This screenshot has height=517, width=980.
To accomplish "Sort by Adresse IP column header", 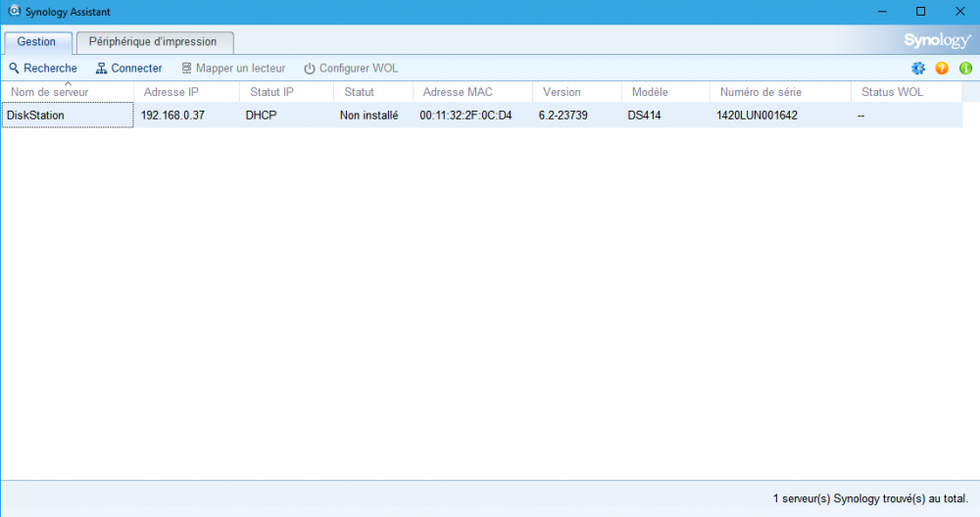I will coord(171,92).
